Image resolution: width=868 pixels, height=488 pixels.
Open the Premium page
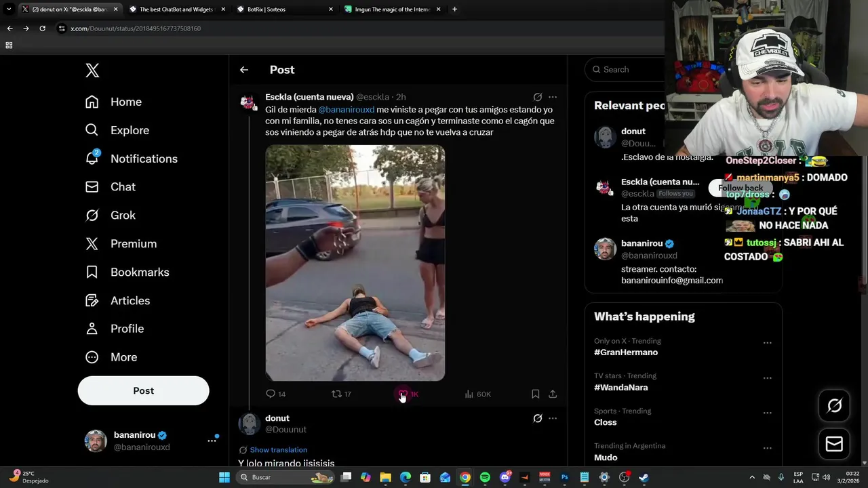pyautogui.click(x=121, y=243)
